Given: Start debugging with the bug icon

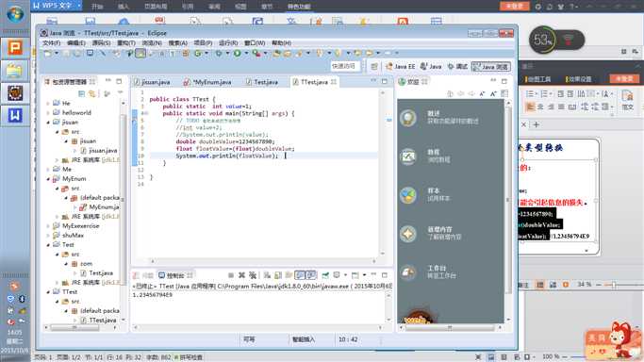Looking at the screenshot, I should click(x=219, y=54).
